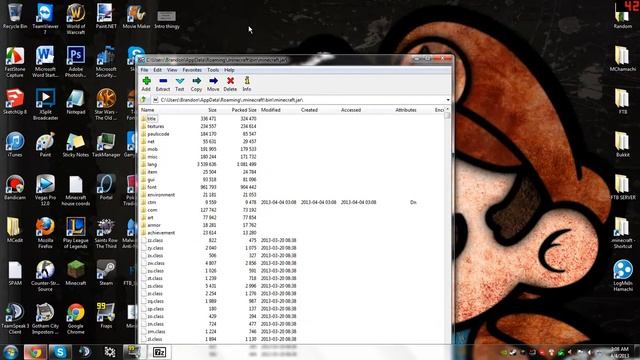Select the iTunes desktop icon
Screen dimensions: 640x360
(15, 144)
